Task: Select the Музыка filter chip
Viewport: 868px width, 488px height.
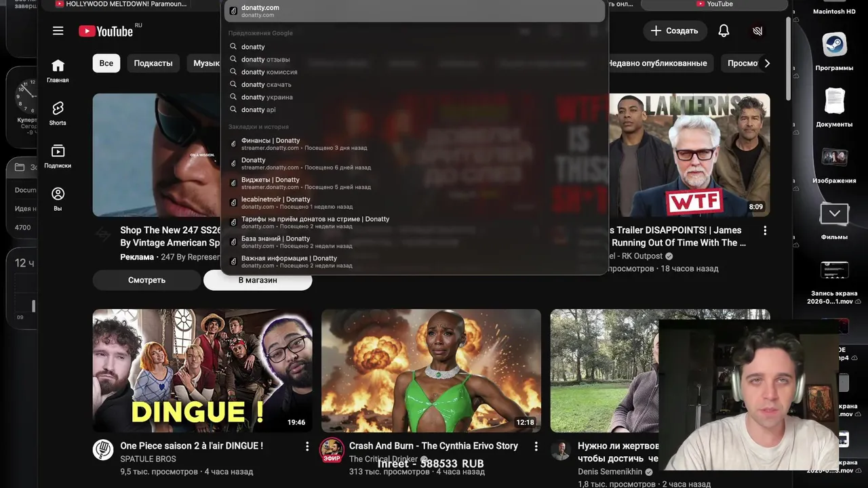Action: coord(203,63)
